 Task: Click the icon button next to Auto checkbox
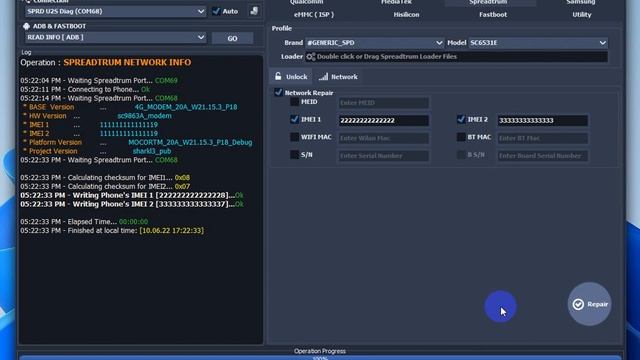pyautogui.click(x=254, y=11)
